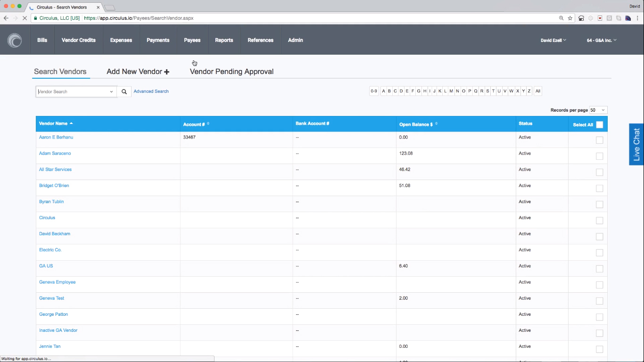Click the lock icon in address bar

(x=35, y=18)
